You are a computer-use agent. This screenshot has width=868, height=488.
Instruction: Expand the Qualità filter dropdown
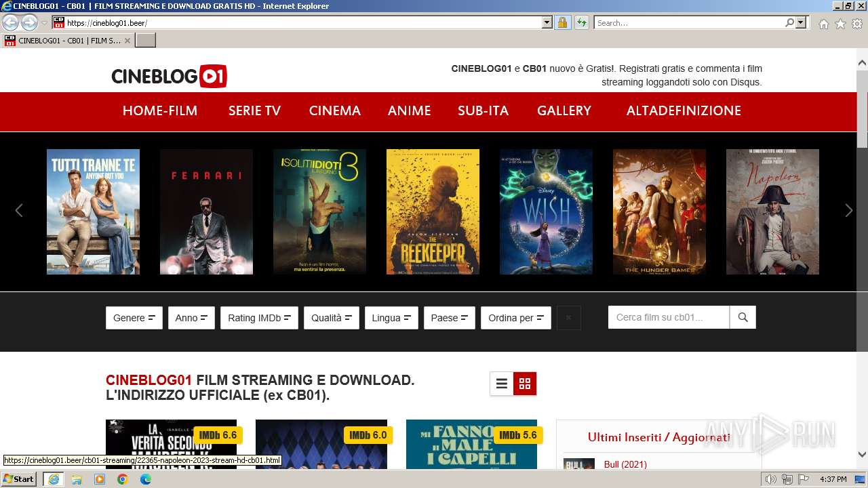[x=332, y=318]
